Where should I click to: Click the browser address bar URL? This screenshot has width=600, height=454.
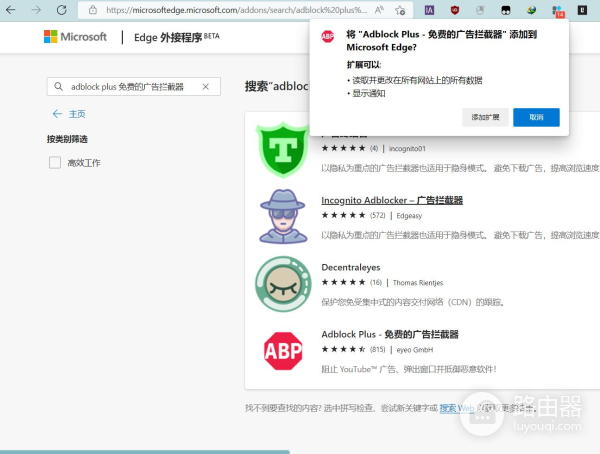[x=236, y=10]
